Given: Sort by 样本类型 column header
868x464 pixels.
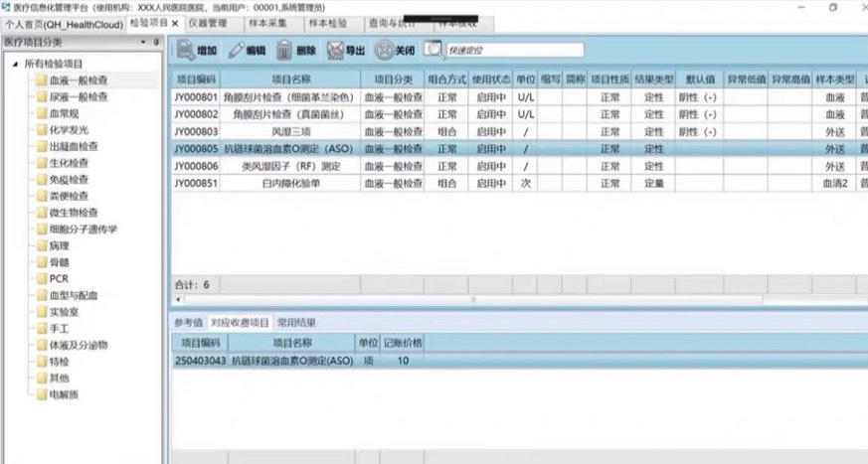Looking at the screenshot, I should [835, 79].
